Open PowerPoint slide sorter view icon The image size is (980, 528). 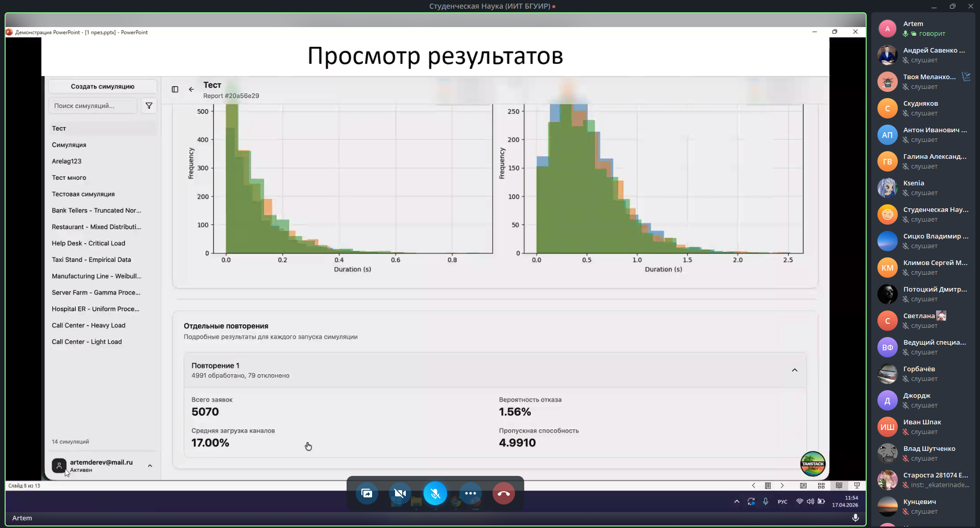coord(821,486)
